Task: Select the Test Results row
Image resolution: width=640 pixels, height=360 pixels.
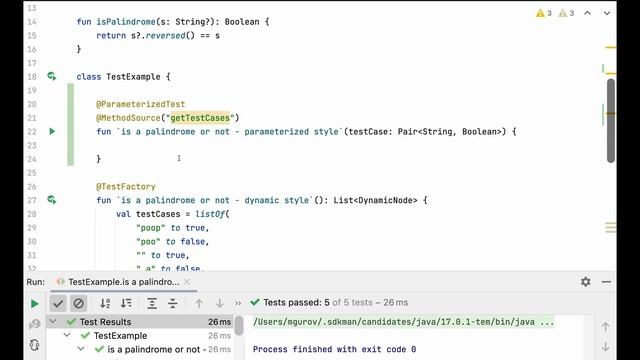Action: point(140,322)
